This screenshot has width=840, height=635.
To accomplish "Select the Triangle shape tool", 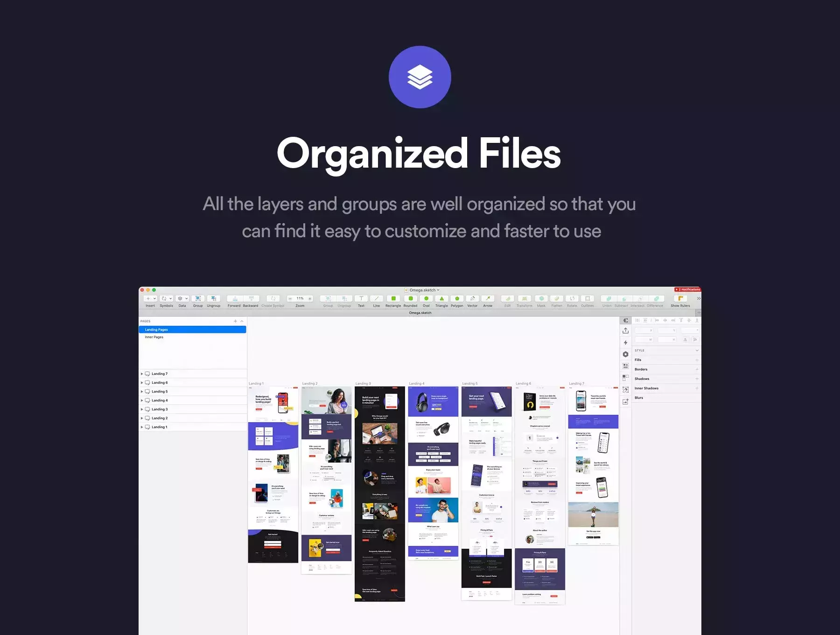I will [441, 298].
